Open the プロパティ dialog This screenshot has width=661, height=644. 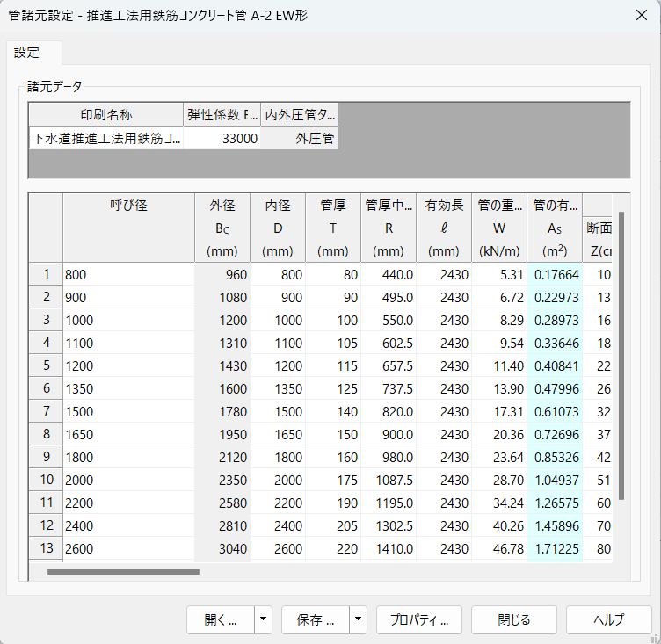[x=419, y=619]
